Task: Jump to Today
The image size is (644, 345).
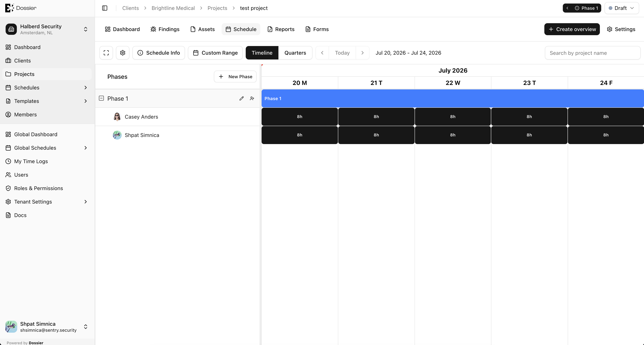Action: tap(342, 53)
